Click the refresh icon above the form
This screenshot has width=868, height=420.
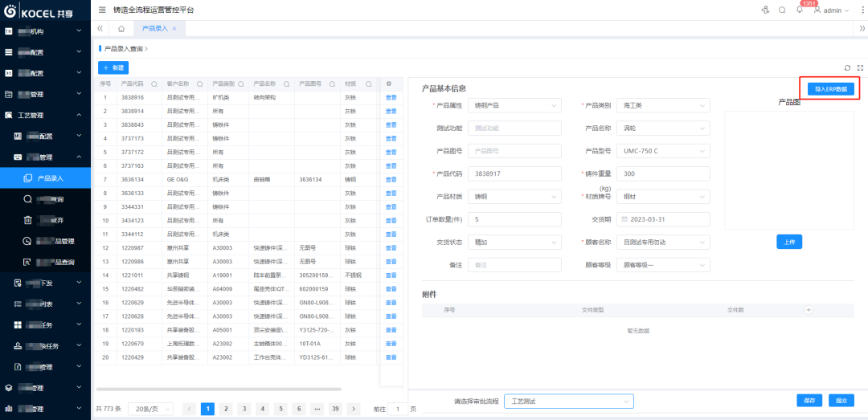click(x=847, y=67)
